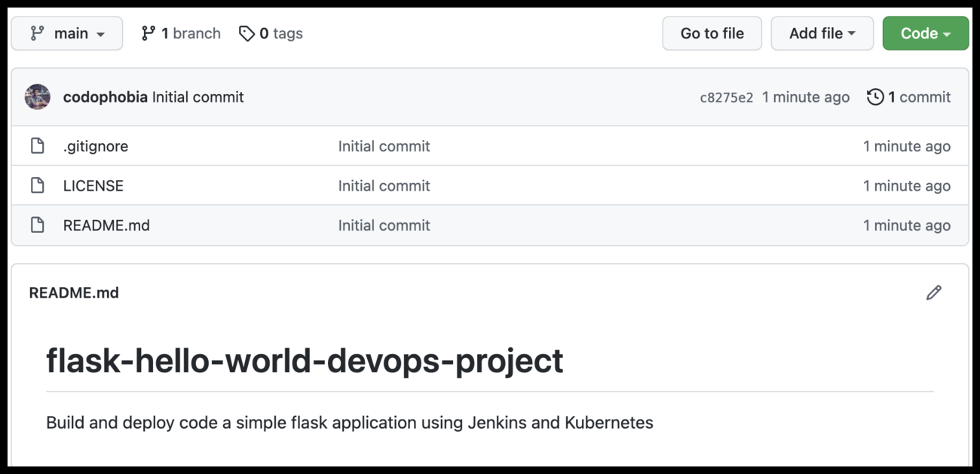Screen dimensions: 980x474
Task: Expand the Add file dropdown
Action: click(x=822, y=33)
